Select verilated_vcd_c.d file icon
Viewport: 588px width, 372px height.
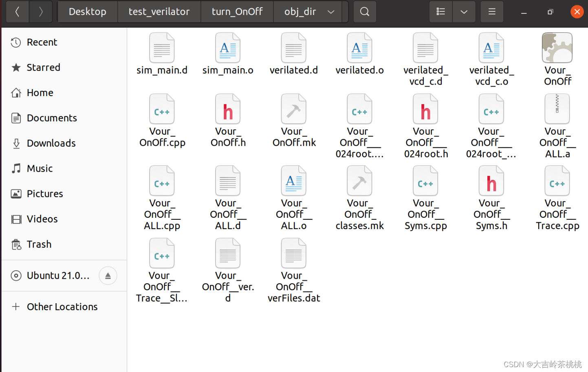(425, 48)
